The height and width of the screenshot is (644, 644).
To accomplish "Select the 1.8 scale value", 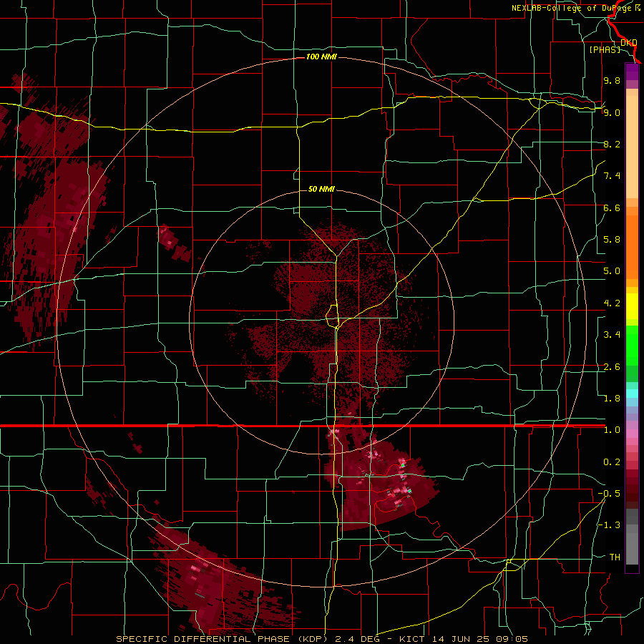I will click(x=612, y=399).
